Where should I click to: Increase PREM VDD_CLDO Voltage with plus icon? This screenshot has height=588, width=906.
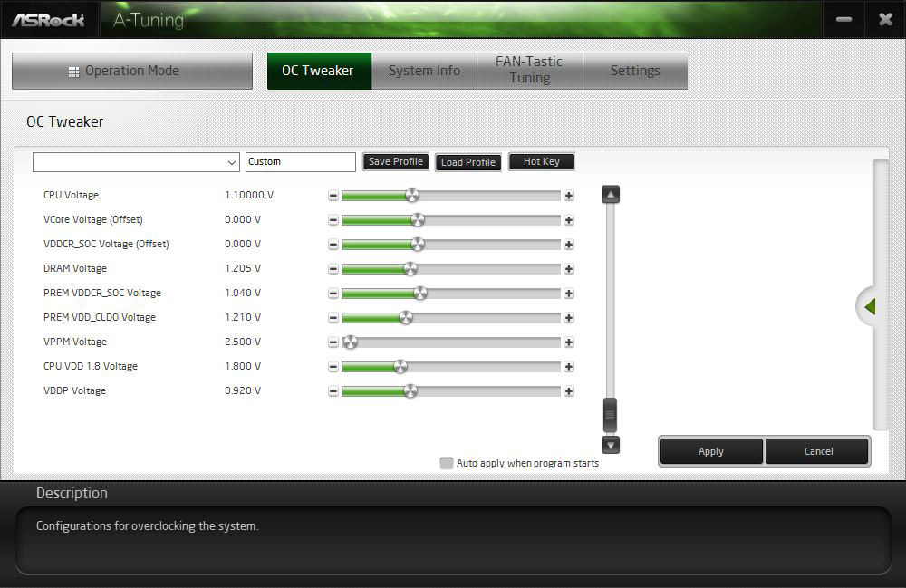tap(569, 318)
